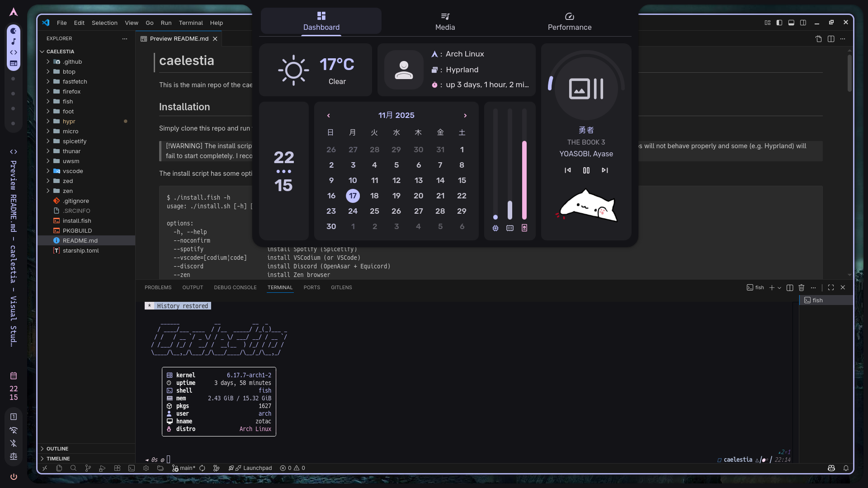Viewport: 868px width, 488px height.
Task: Select November 25 in the calendar
Action: coord(374,211)
